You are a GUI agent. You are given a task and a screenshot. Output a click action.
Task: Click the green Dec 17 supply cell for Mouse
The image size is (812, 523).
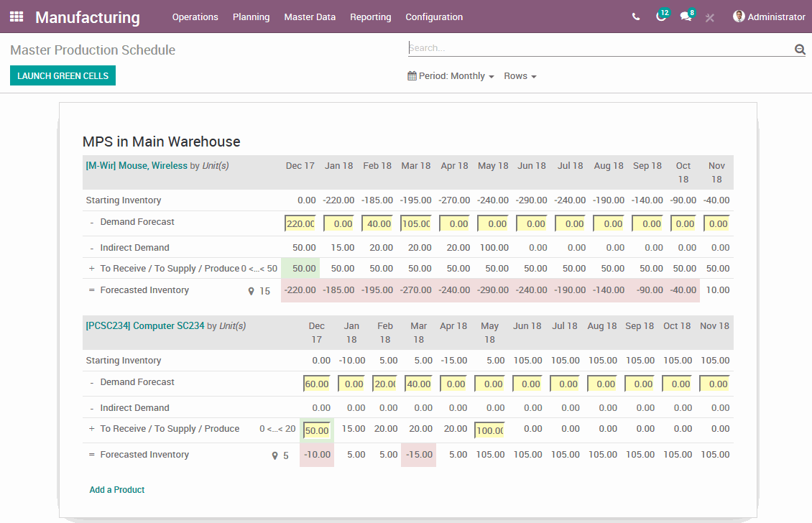point(300,268)
